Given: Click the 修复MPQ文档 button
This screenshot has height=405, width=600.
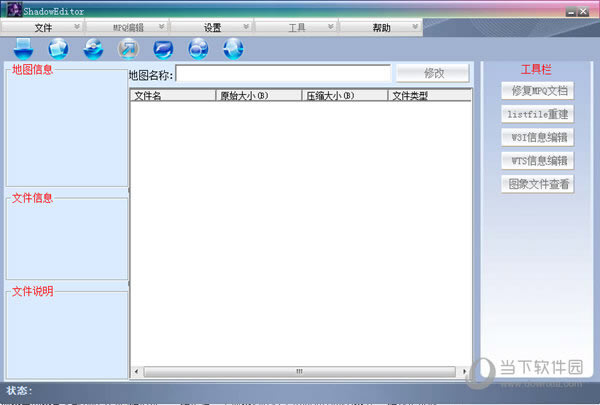Looking at the screenshot, I should pos(537,91).
